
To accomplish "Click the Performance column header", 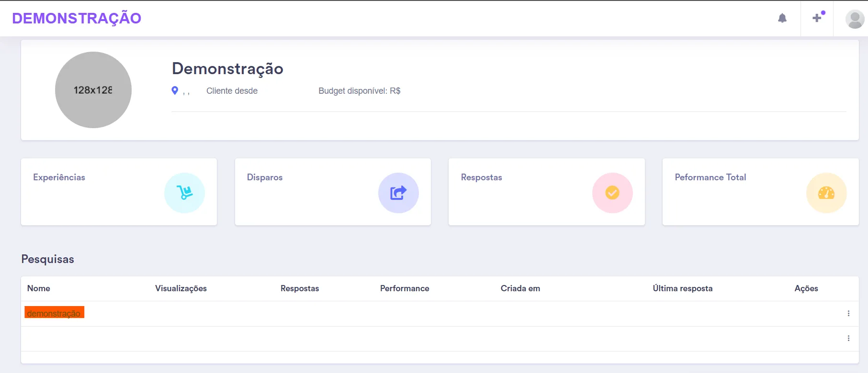I will click(405, 288).
